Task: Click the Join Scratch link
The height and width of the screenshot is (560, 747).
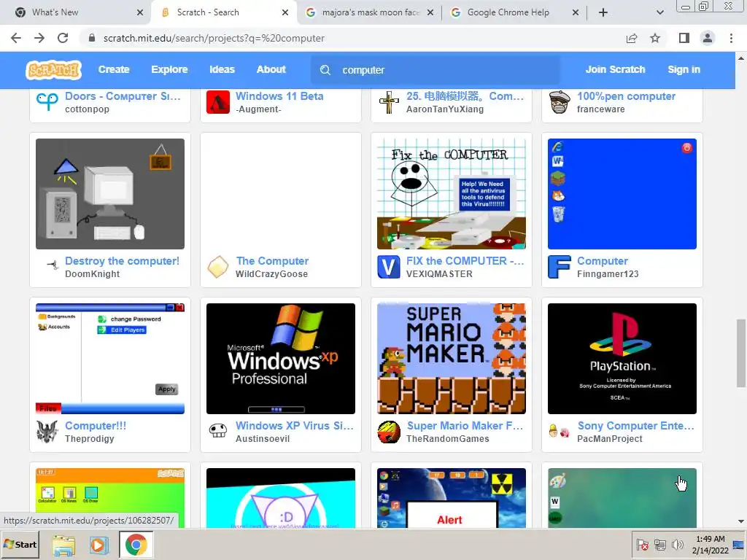Action: 615,69
